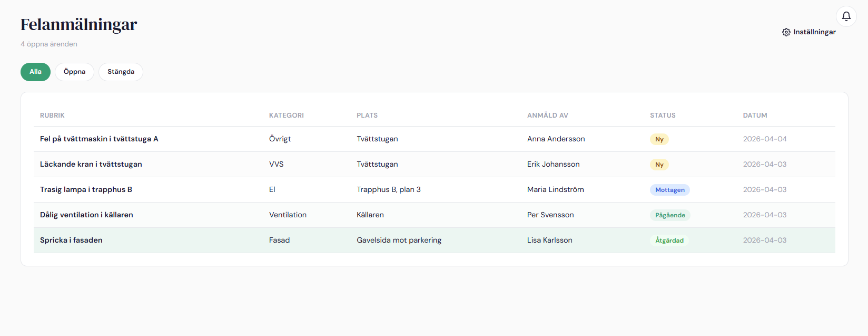Screen dimensions: 868x336
Task: Click the Datum column header
Action: coord(755,116)
